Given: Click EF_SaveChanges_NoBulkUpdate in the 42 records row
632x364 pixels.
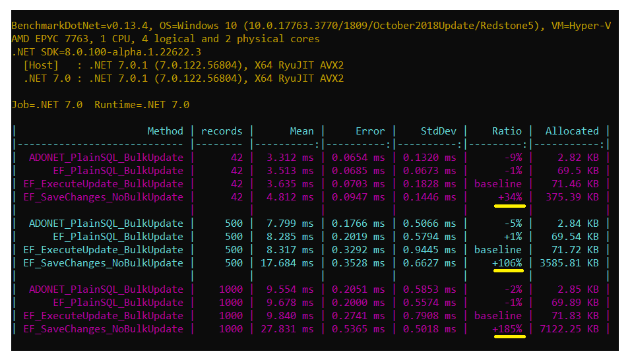Looking at the screenshot, I should [x=103, y=197].
